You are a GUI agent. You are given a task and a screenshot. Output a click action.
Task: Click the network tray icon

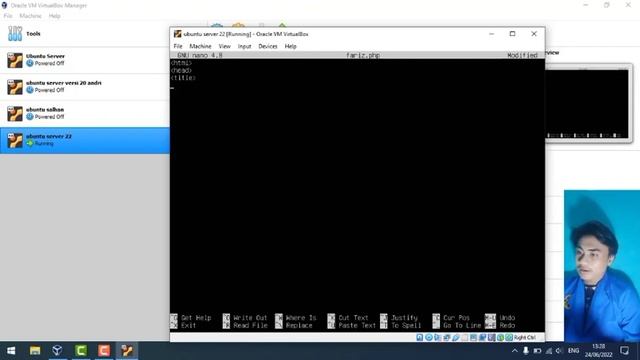(x=549, y=351)
